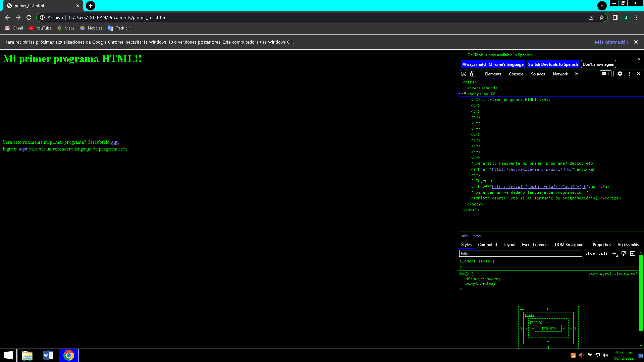Open DevTools customize three-dot menu
This screenshot has height=362, width=644.
(629, 74)
